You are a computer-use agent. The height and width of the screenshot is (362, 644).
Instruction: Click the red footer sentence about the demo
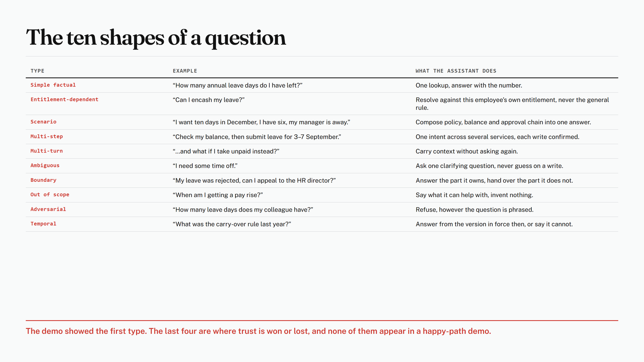coord(258,331)
